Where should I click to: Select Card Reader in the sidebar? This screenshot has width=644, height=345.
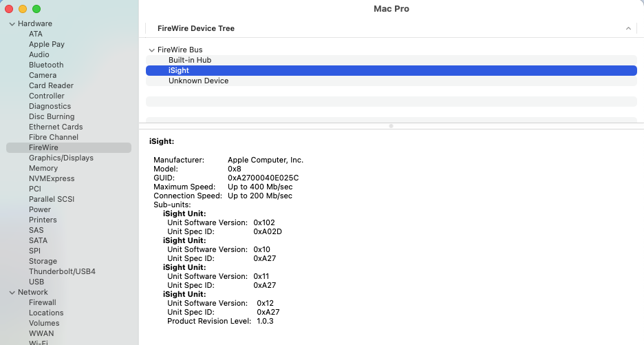coord(51,85)
